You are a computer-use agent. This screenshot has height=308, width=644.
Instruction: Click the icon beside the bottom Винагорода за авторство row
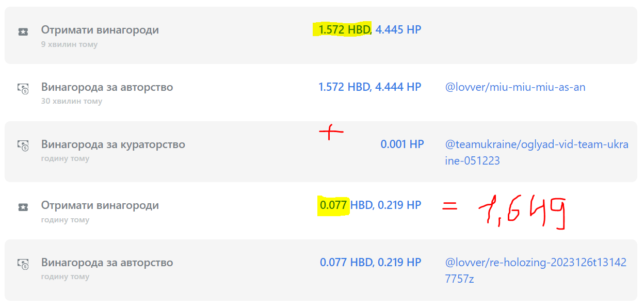pos(23,264)
